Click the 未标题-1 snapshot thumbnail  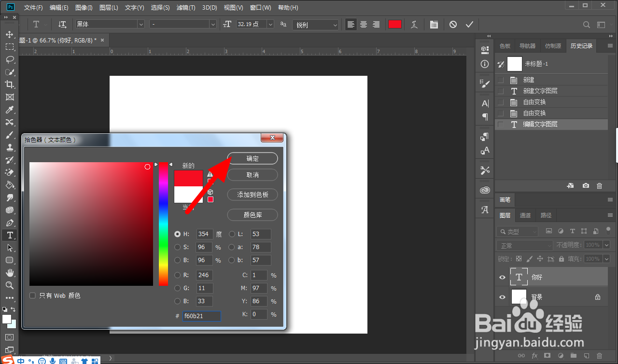515,64
